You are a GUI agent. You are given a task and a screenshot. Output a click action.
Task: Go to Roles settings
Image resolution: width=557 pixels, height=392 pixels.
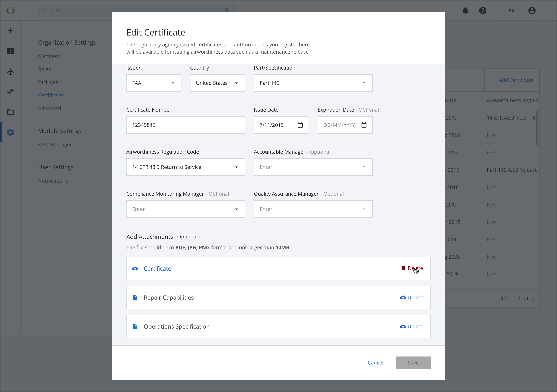[44, 69]
